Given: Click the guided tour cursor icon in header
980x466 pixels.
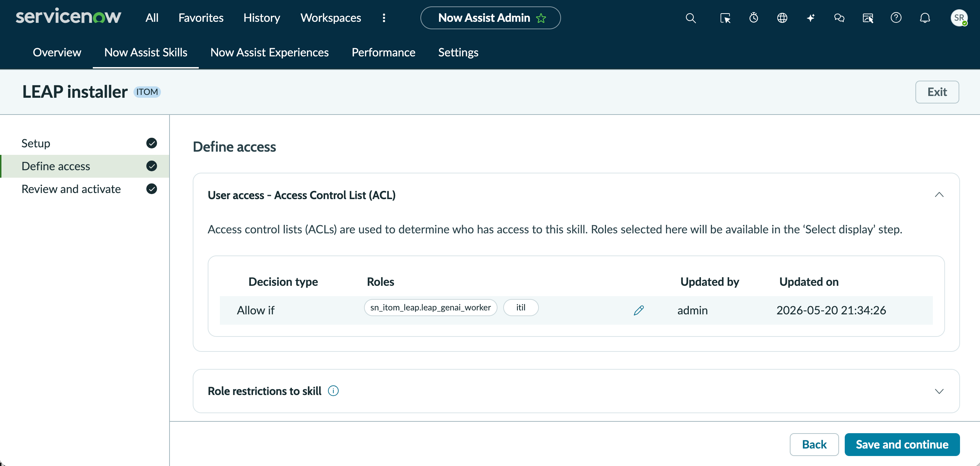Looking at the screenshot, I should [x=725, y=18].
